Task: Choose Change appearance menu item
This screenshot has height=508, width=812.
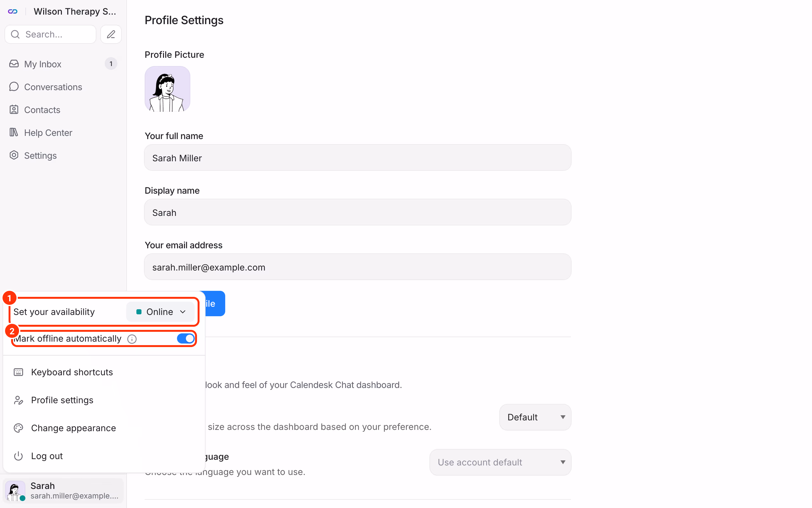Action: [x=104, y=428]
